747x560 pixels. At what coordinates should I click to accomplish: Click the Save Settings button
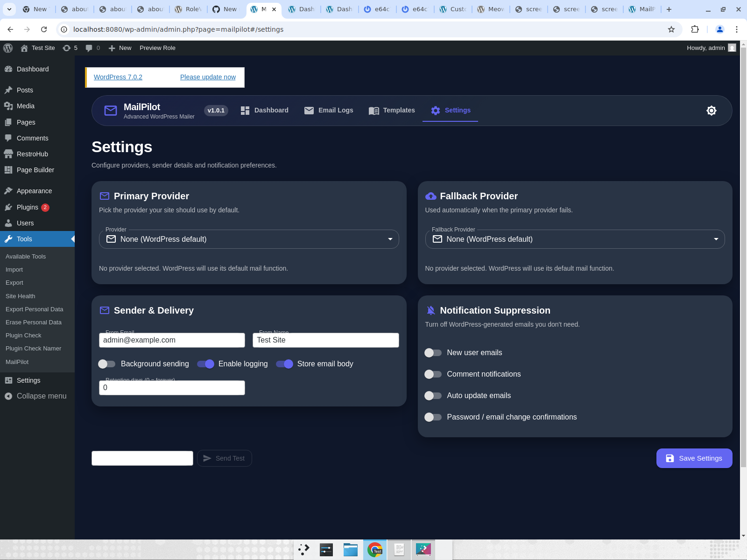click(x=694, y=458)
